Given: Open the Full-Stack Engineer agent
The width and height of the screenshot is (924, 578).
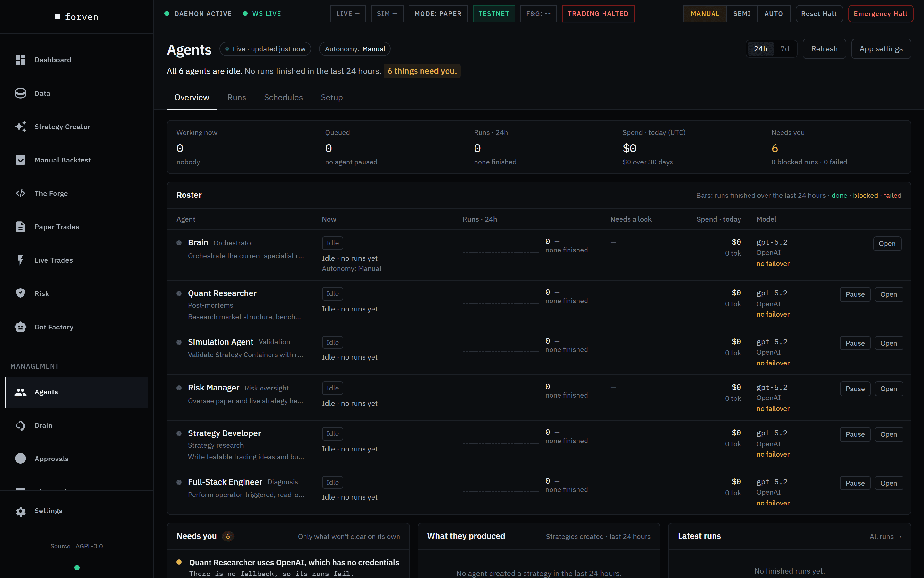Looking at the screenshot, I should 888,483.
